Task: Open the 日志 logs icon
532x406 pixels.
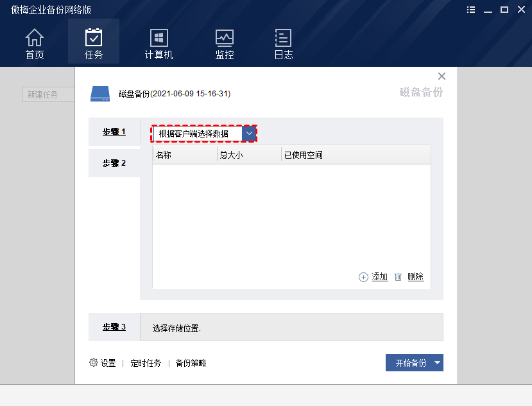Action: coord(283,38)
